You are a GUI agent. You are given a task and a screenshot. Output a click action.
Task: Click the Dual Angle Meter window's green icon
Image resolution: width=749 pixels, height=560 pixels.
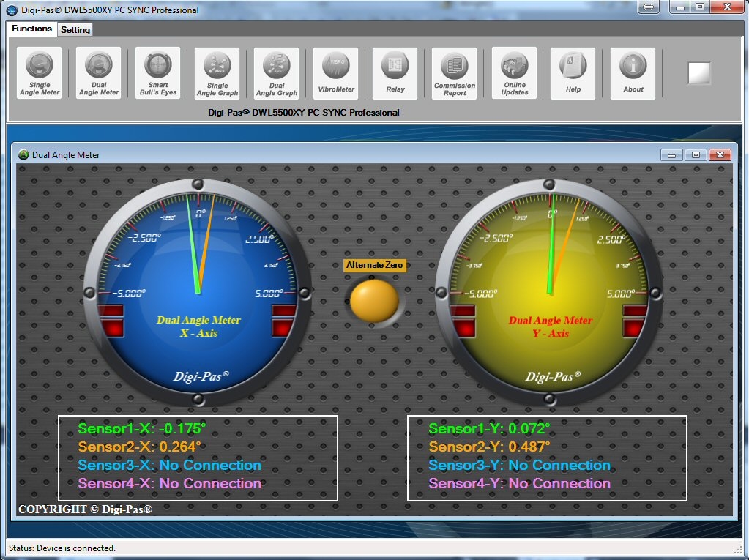pos(23,154)
